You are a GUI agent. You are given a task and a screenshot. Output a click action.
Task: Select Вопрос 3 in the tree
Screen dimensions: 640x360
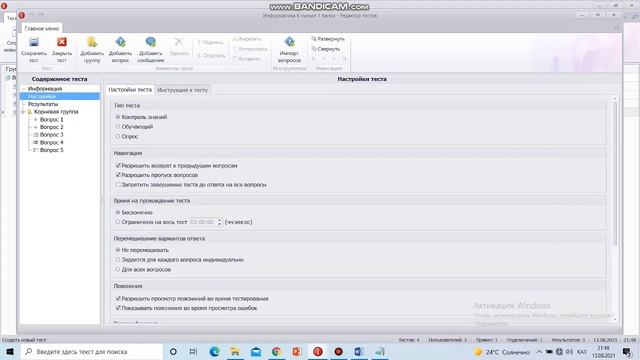pyautogui.click(x=51, y=134)
